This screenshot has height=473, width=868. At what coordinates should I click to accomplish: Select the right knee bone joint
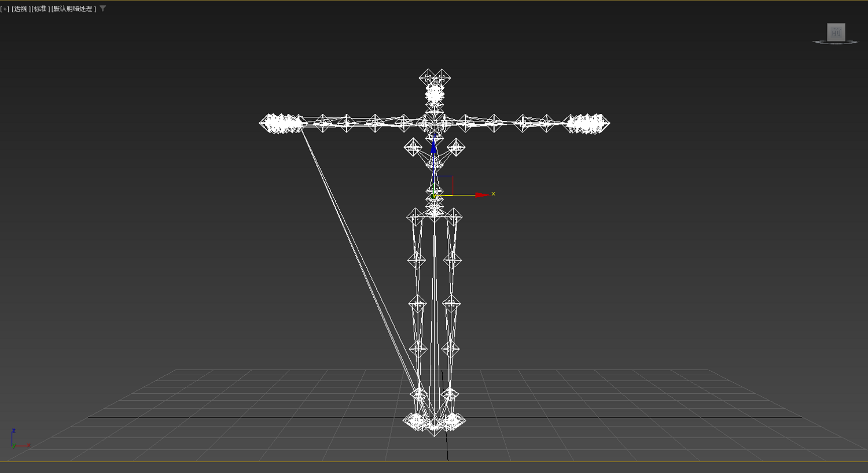[x=451, y=303]
